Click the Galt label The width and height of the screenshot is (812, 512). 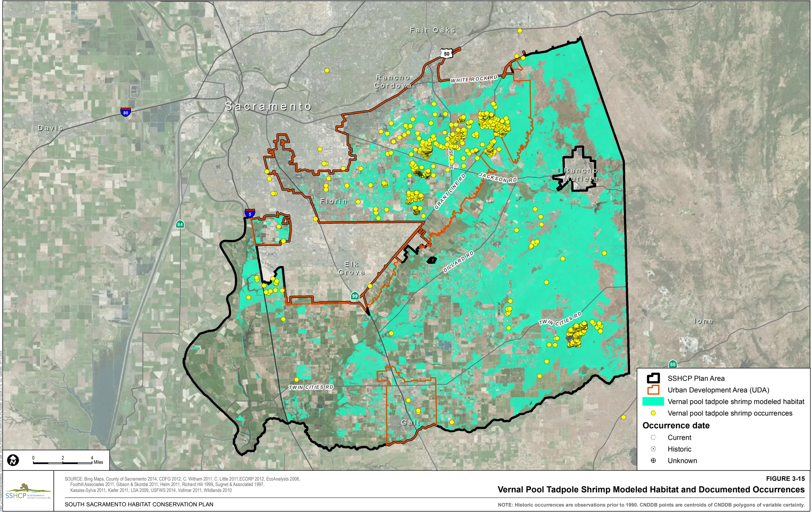tap(411, 422)
